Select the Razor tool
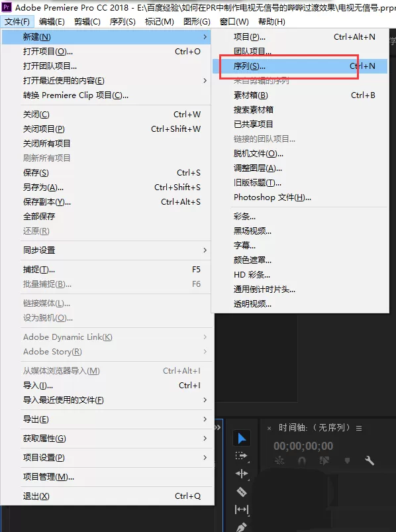 coord(242,492)
